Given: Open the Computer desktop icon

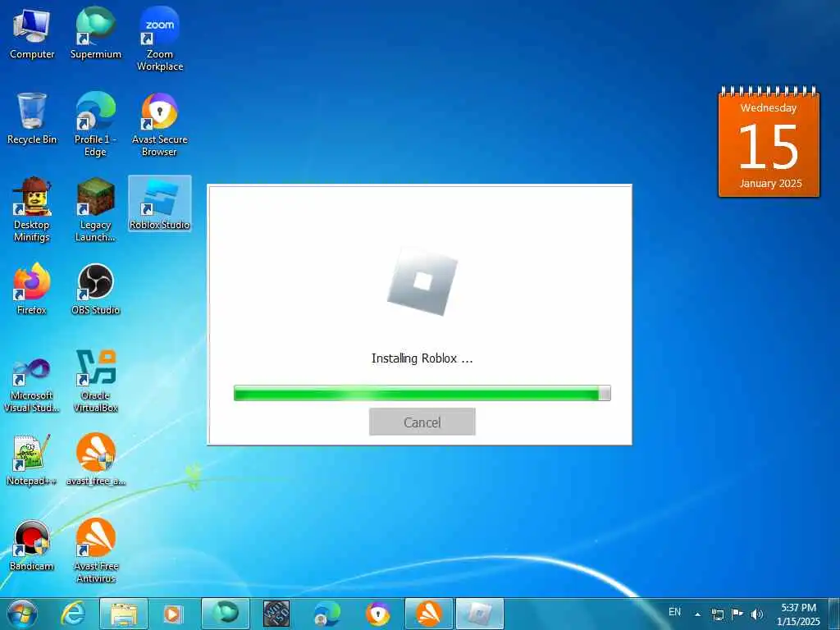Looking at the screenshot, I should pyautogui.click(x=32, y=34).
